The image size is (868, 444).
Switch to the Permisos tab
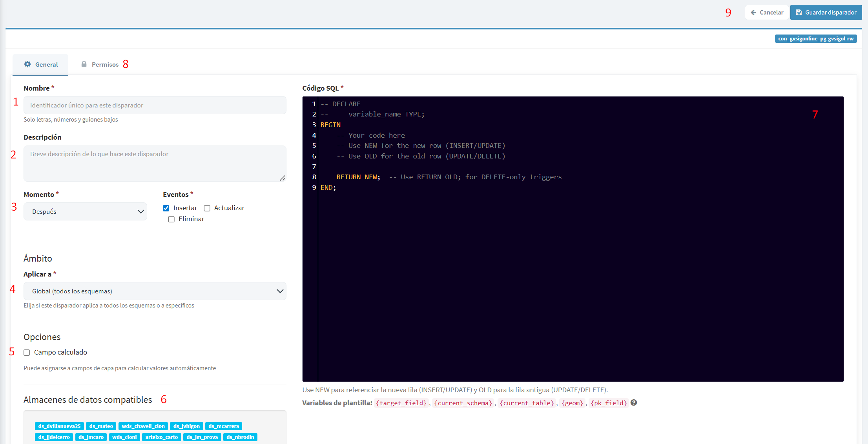pyautogui.click(x=100, y=64)
